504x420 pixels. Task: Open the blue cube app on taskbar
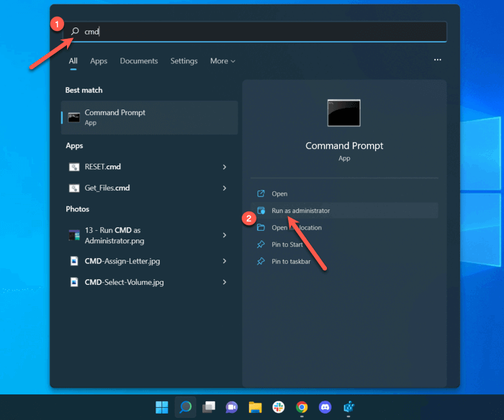click(x=348, y=407)
